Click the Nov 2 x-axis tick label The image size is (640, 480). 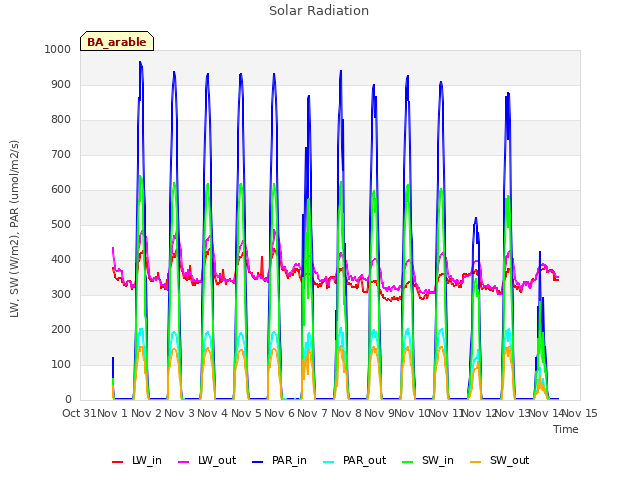[146, 413]
